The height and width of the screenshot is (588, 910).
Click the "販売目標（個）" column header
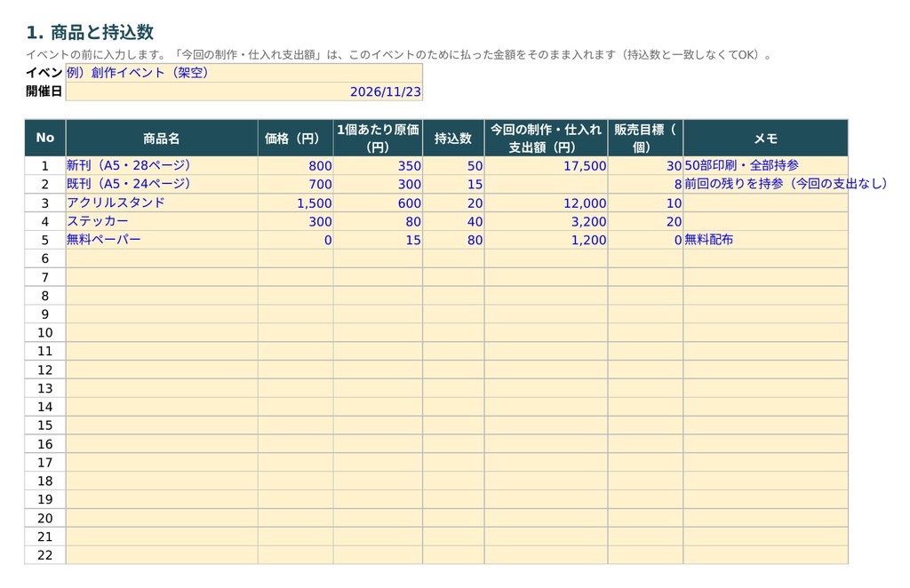pyautogui.click(x=645, y=138)
